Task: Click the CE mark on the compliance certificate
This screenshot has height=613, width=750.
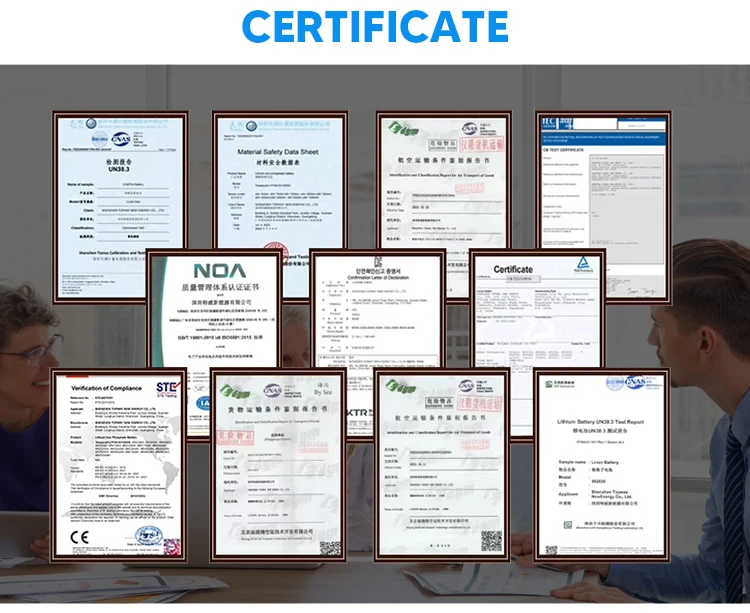Action: [79, 537]
